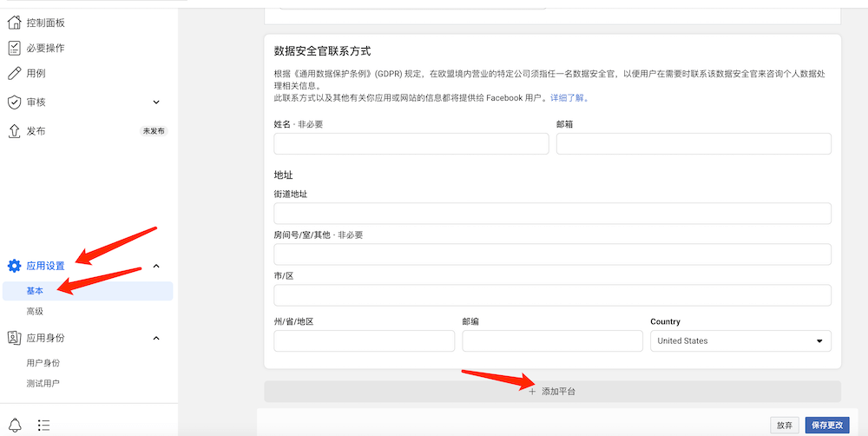Click the 保存更改 button
The image size is (868, 436).
point(826,426)
